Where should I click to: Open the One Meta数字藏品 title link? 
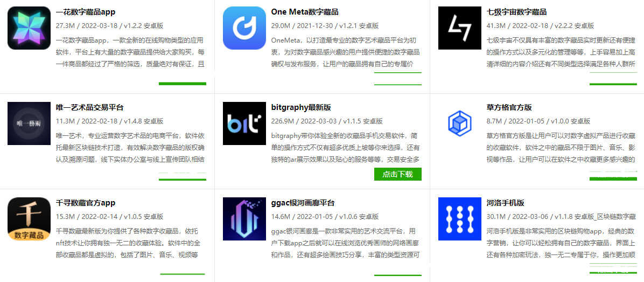point(305,12)
